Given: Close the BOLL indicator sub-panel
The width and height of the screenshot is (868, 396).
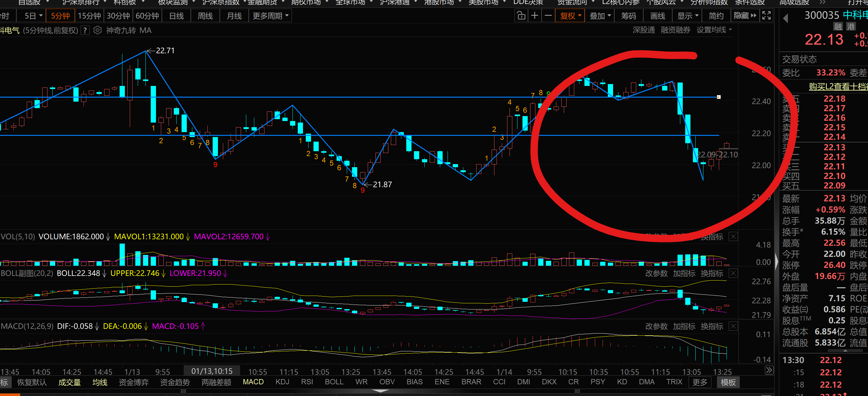Looking at the screenshot, I should pos(733,273).
